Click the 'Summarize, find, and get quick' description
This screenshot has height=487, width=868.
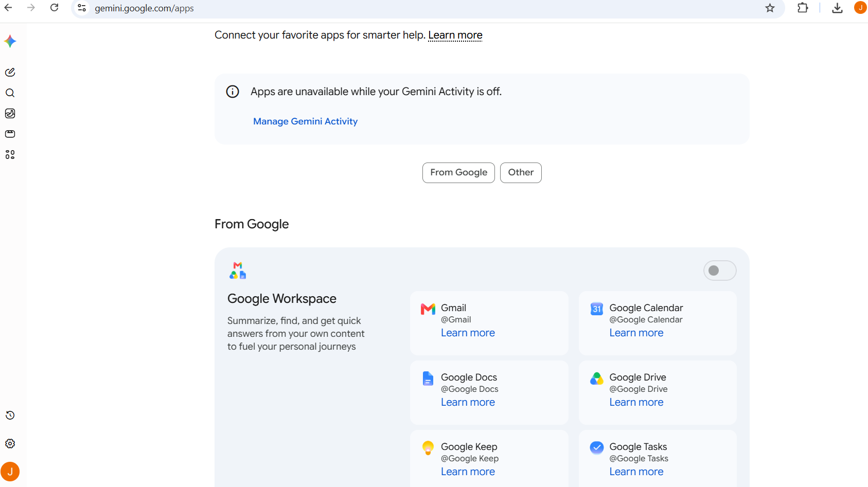tap(296, 334)
